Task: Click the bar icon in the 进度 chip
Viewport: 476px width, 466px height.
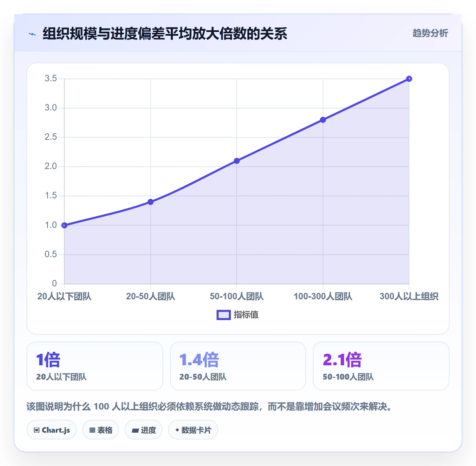Action: 135,431
